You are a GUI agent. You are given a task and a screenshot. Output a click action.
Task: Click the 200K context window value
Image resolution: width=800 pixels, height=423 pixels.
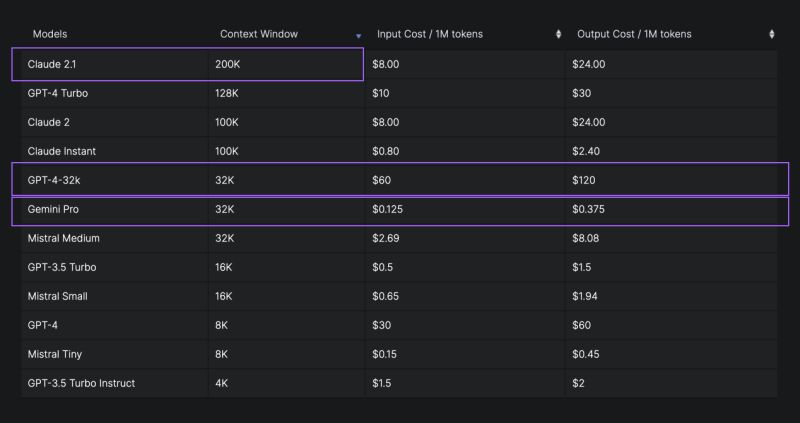pyautogui.click(x=228, y=64)
